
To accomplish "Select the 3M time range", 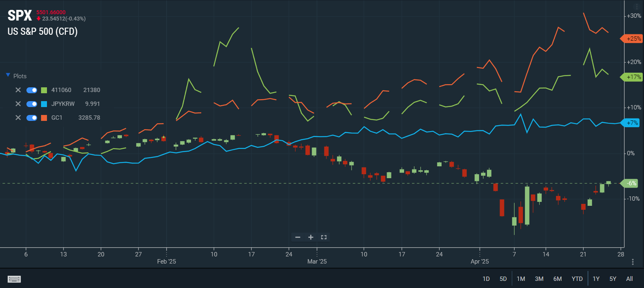I will click(x=539, y=279).
